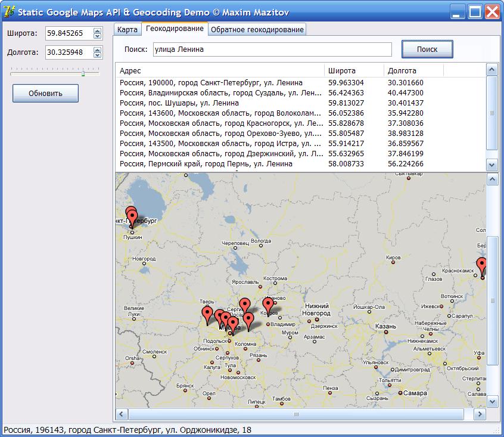Image resolution: width=504 pixels, height=437 pixels.
Task: Select the Суздаль address row
Action: pos(300,92)
